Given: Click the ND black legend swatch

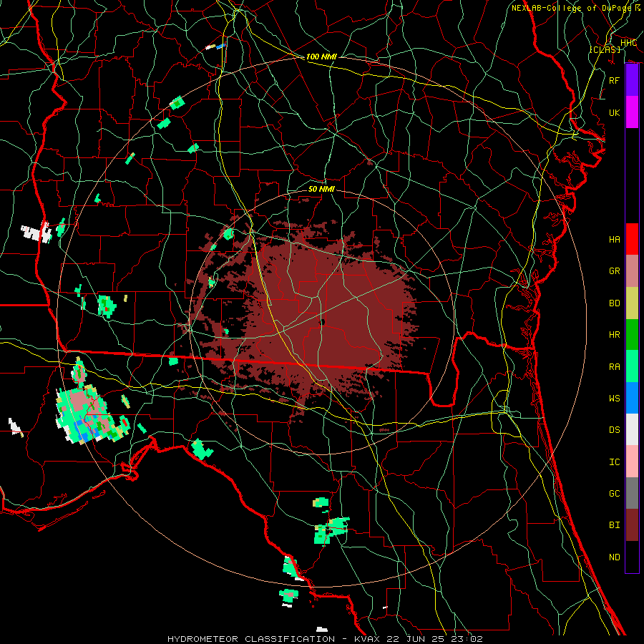Looking at the screenshot, I should coord(632,557).
